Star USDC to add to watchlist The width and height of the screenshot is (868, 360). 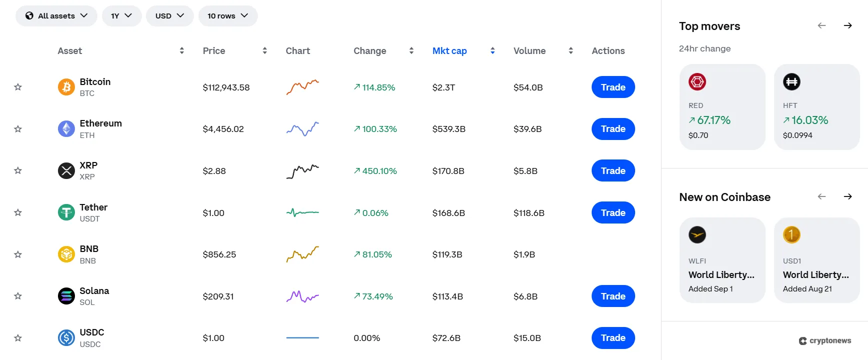(x=18, y=338)
